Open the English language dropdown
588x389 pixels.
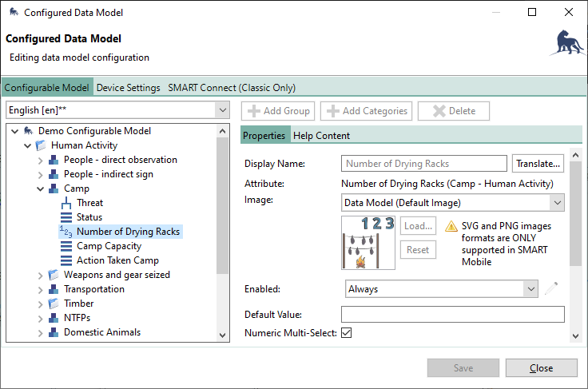point(117,110)
